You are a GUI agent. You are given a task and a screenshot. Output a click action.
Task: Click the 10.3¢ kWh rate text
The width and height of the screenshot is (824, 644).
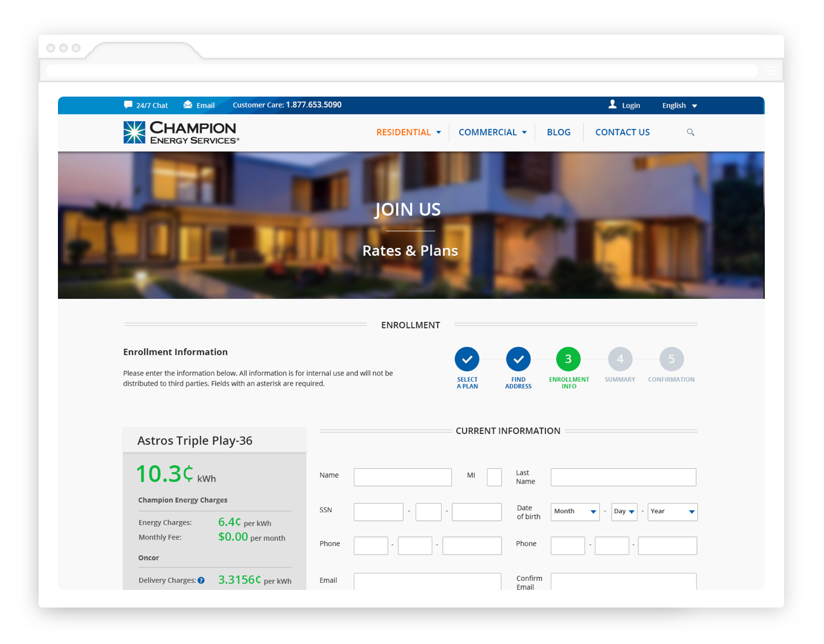[176, 474]
